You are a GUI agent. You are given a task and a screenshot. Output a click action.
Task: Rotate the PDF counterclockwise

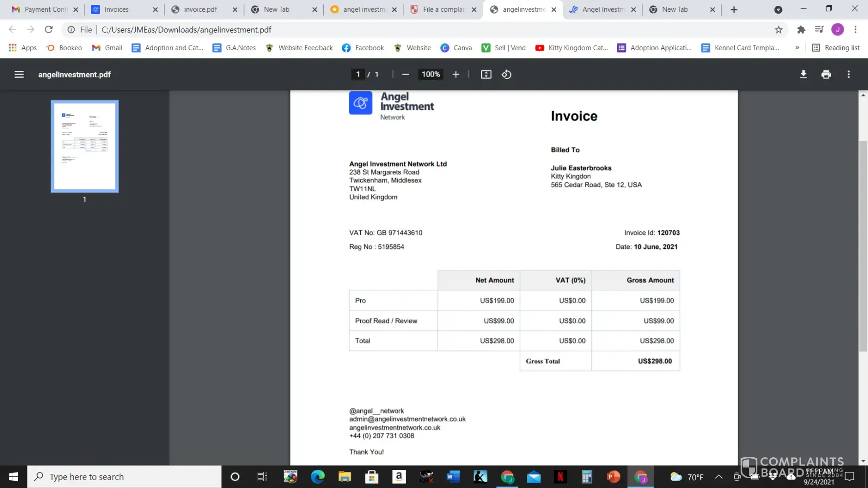[506, 74]
